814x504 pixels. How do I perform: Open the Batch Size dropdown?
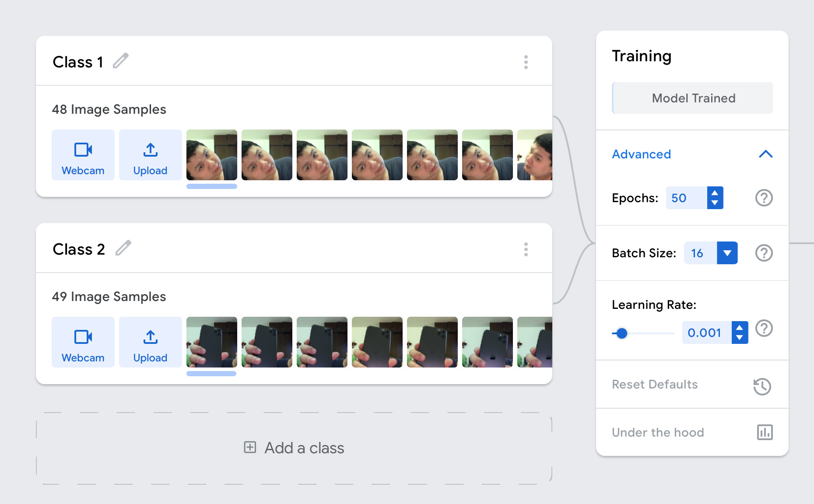[x=727, y=253]
